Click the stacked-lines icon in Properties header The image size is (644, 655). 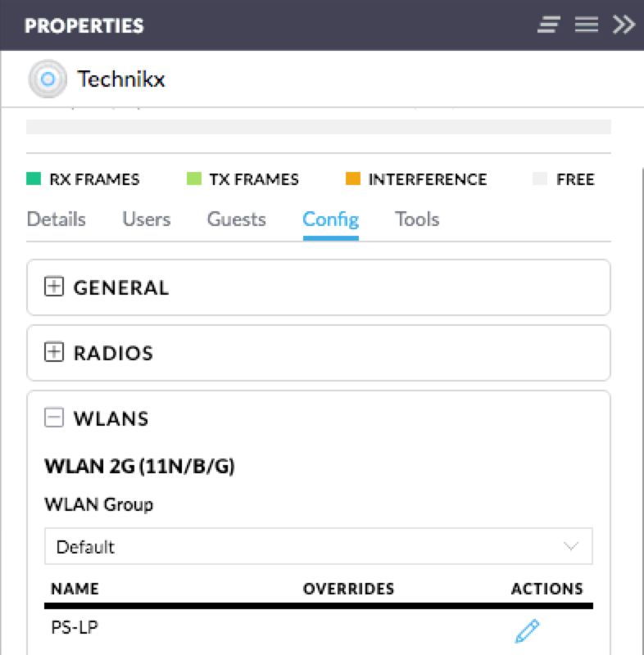[548, 25]
